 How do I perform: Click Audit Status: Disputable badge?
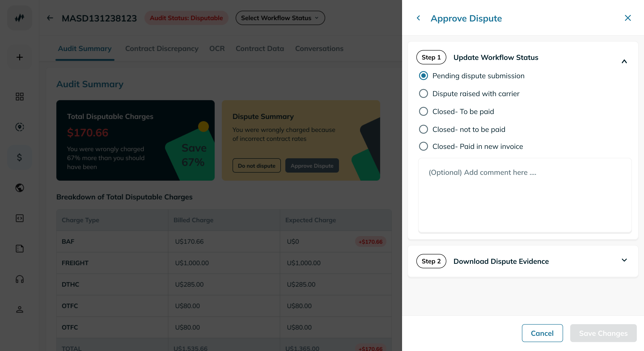[186, 18]
